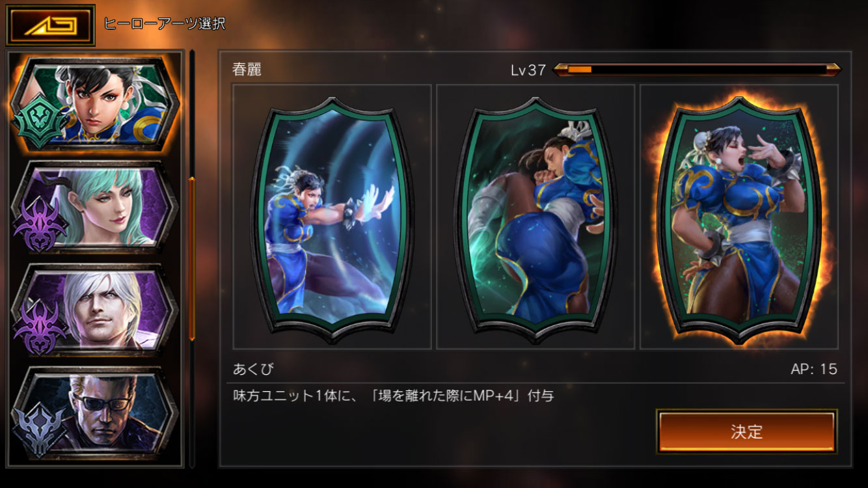Pick the energy blast hero art card
Screen dimensions: 868x488
332,217
